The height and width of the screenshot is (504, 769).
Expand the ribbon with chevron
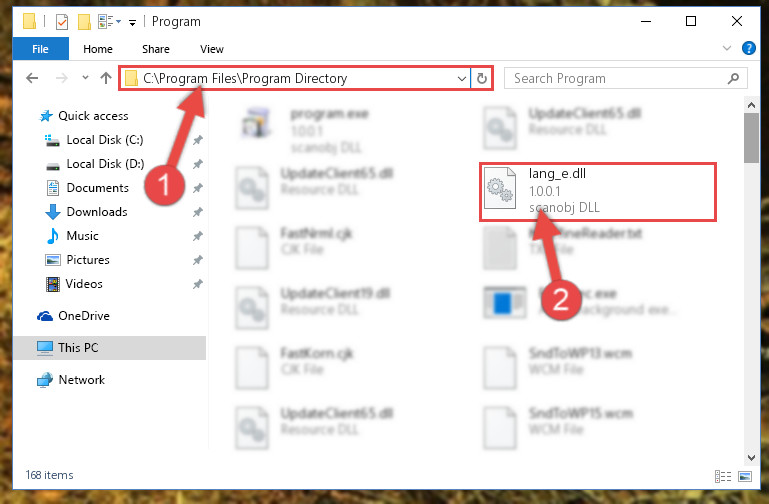click(727, 48)
